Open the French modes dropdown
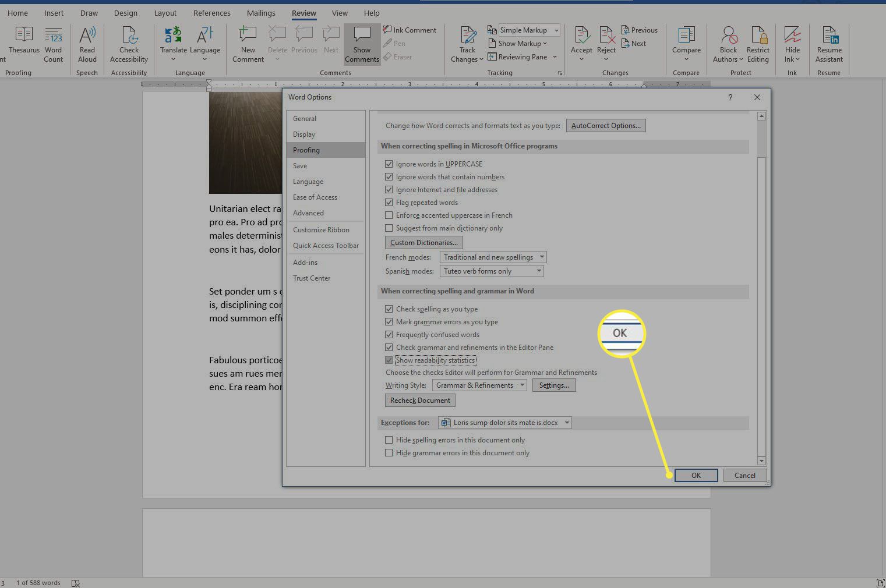This screenshot has width=886, height=588. point(493,257)
